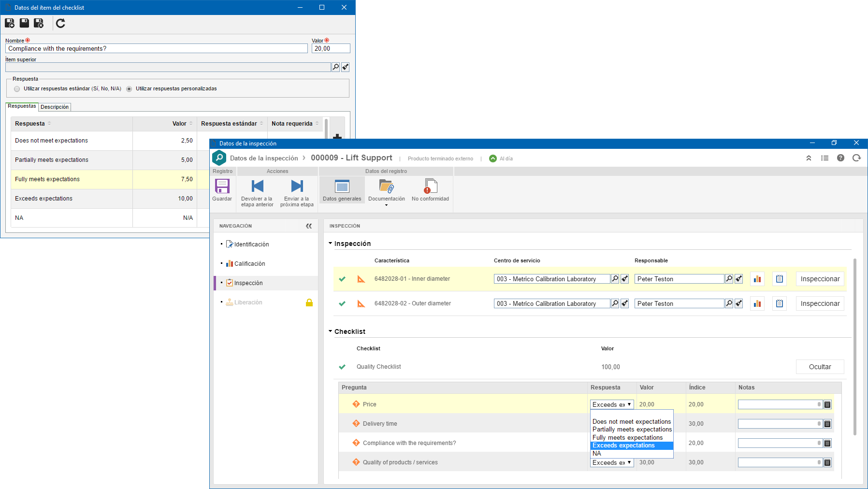Clear the Ítem superior field with eraser icon
This screenshot has width=868, height=489.
click(345, 67)
